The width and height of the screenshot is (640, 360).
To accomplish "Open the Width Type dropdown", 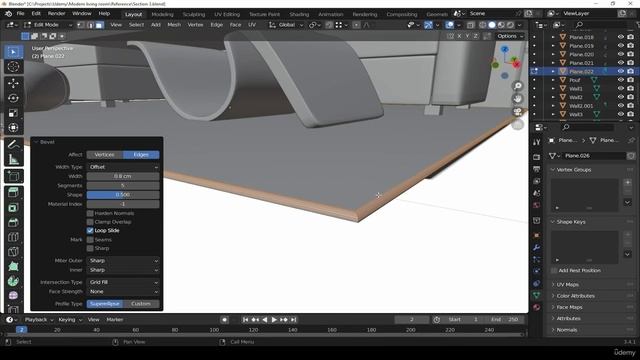I will click(123, 167).
